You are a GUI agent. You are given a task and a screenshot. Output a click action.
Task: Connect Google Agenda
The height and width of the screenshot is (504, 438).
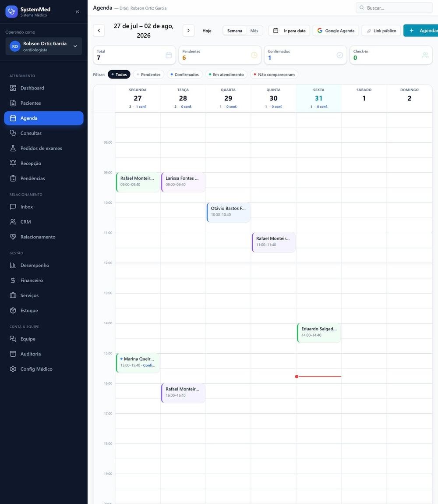(336, 31)
